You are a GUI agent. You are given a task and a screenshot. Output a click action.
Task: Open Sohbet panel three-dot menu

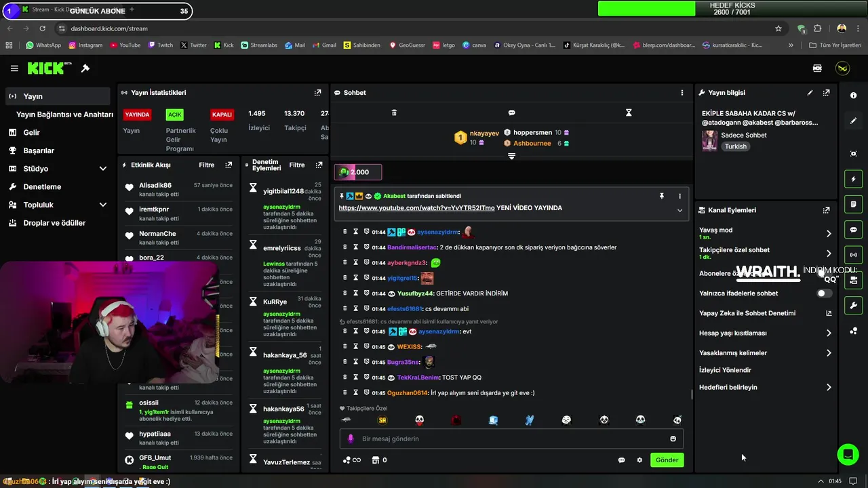[x=682, y=93]
